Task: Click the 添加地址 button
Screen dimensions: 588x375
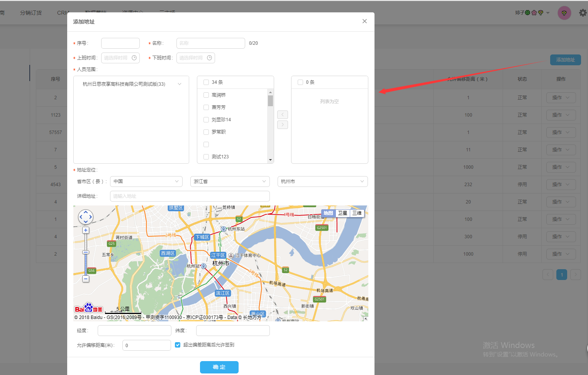Action: (565, 60)
